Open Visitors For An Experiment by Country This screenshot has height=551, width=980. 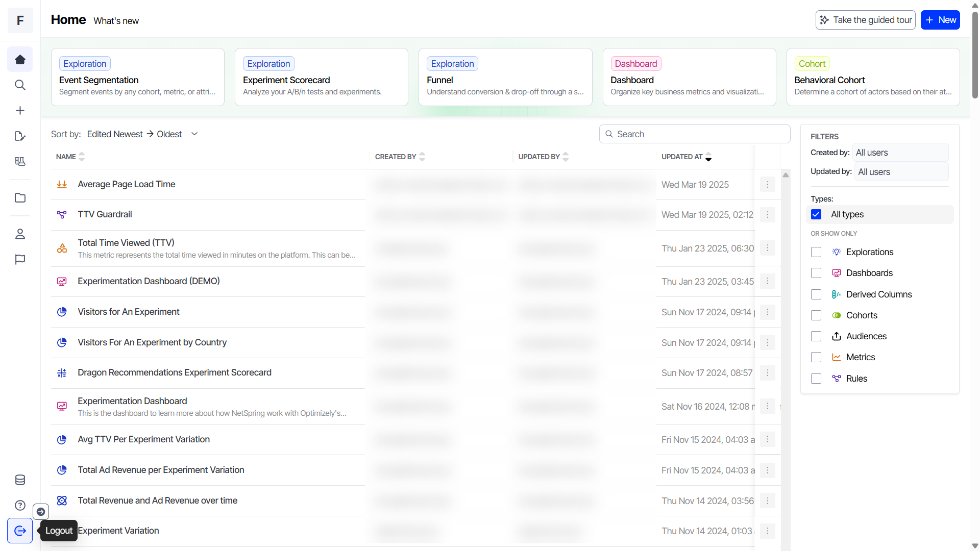click(152, 342)
